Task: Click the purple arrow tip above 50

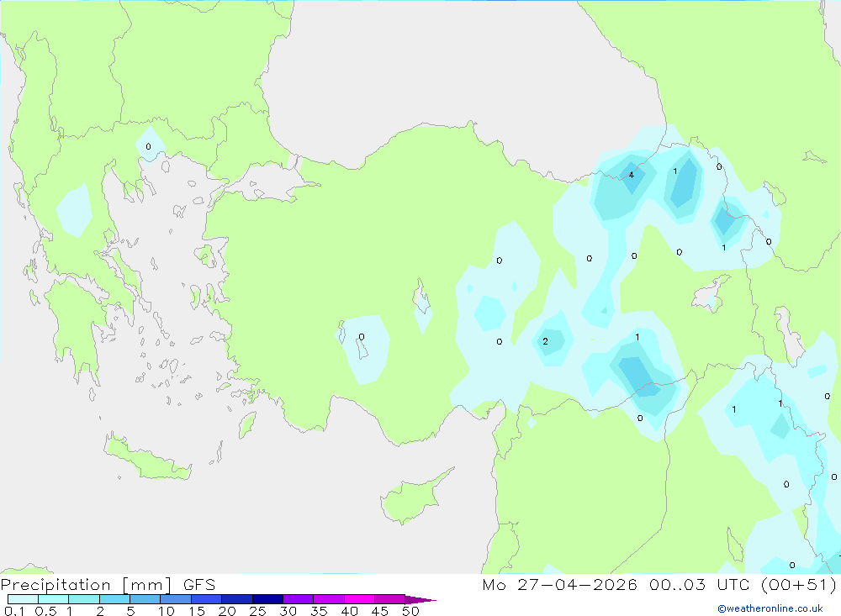Action: tap(420, 600)
